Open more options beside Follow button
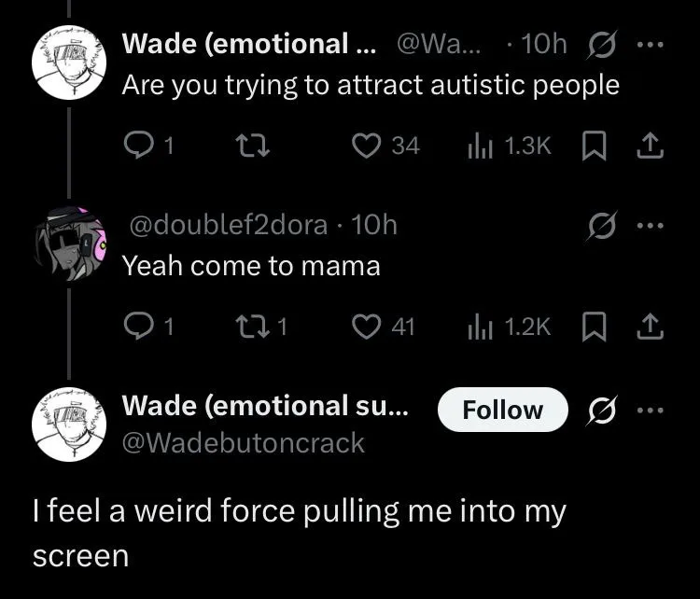This screenshot has height=599, width=700. 650,410
